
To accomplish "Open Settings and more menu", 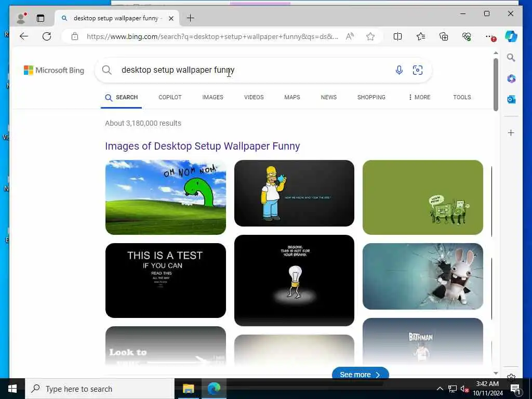I will click(x=489, y=36).
